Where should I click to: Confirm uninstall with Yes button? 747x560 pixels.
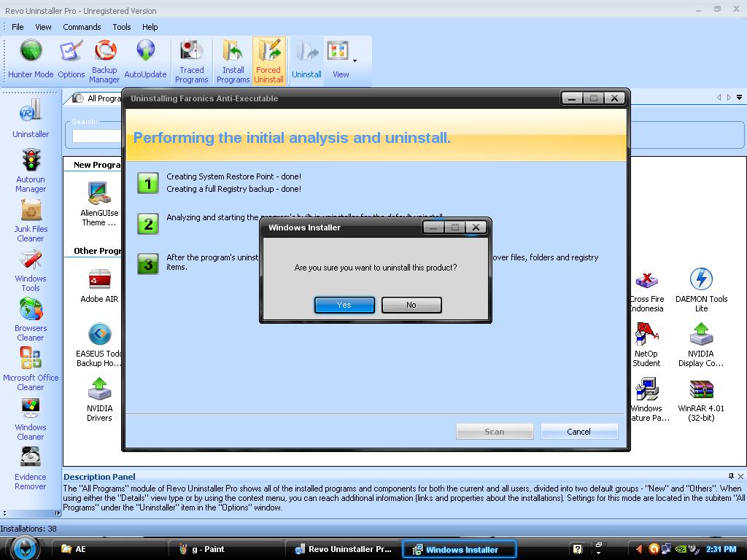click(x=344, y=305)
